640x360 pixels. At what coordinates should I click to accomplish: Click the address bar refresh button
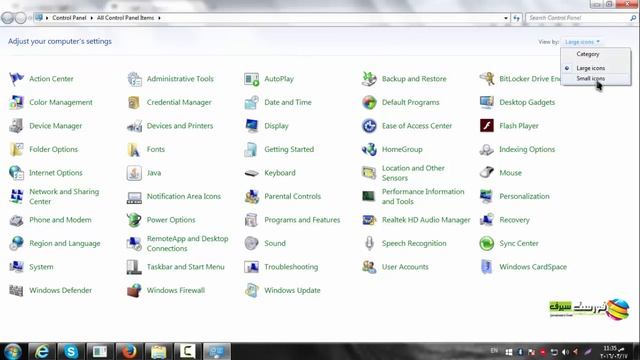517,18
